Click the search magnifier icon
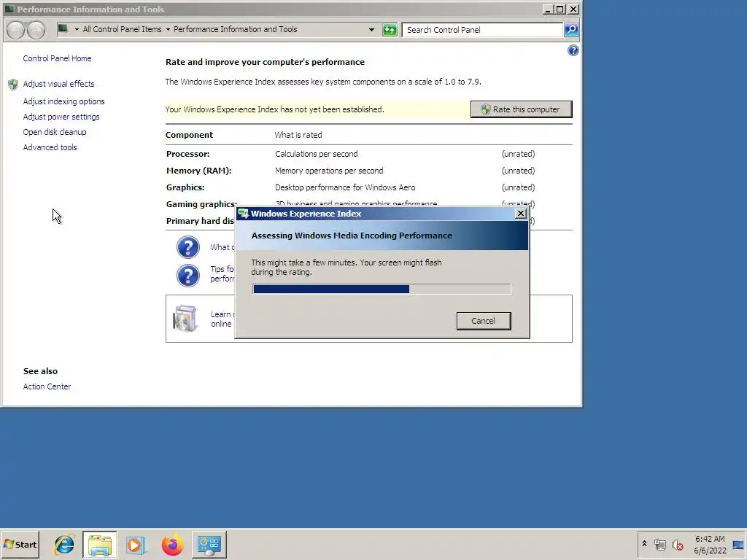The width and height of the screenshot is (747, 560). 570,30
